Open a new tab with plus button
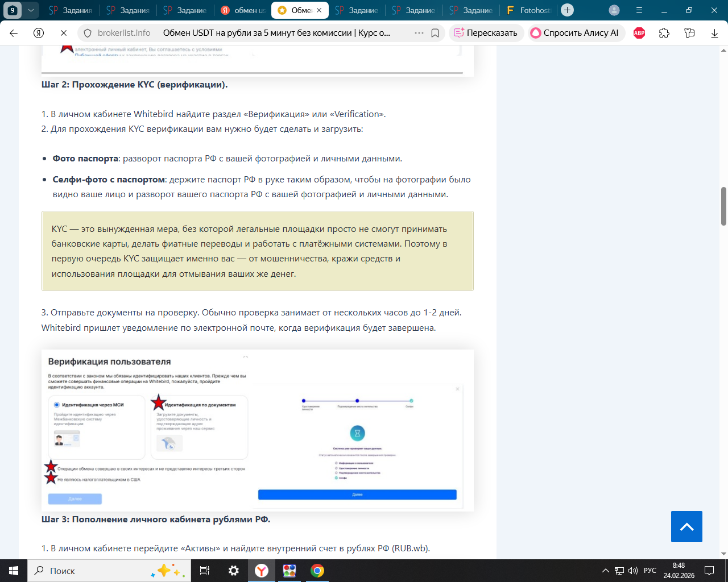728x582 pixels. (567, 10)
